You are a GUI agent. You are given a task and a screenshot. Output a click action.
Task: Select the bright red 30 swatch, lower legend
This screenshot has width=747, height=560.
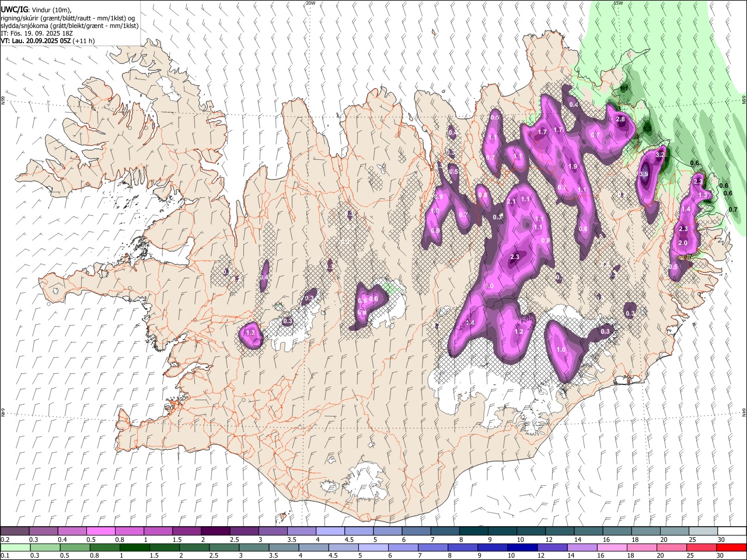pyautogui.click(x=732, y=547)
